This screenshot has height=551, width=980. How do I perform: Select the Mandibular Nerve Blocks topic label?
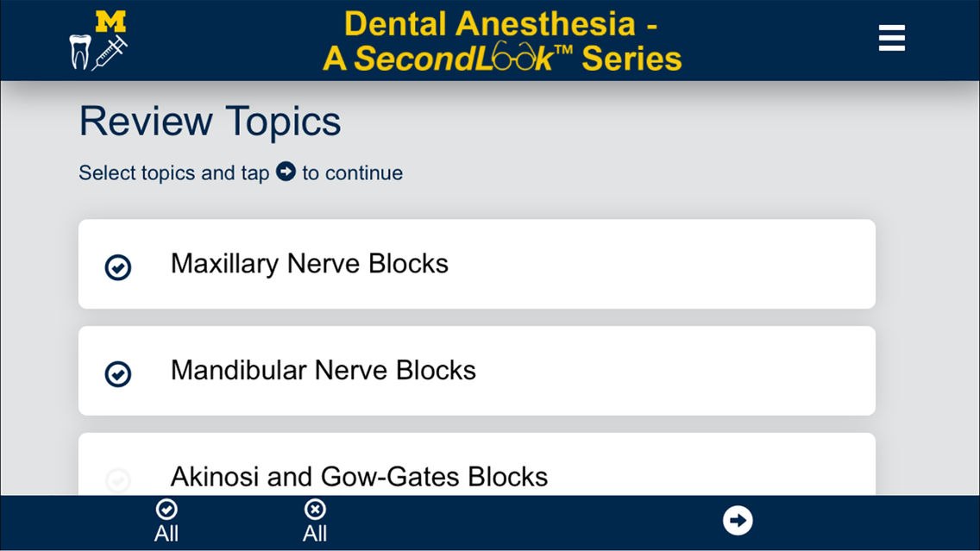(323, 370)
